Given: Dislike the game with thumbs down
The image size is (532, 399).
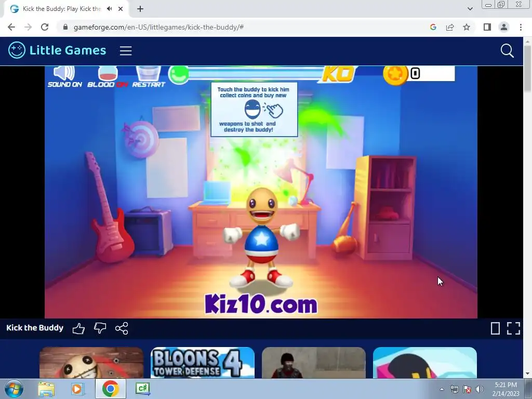Looking at the screenshot, I should [x=100, y=328].
